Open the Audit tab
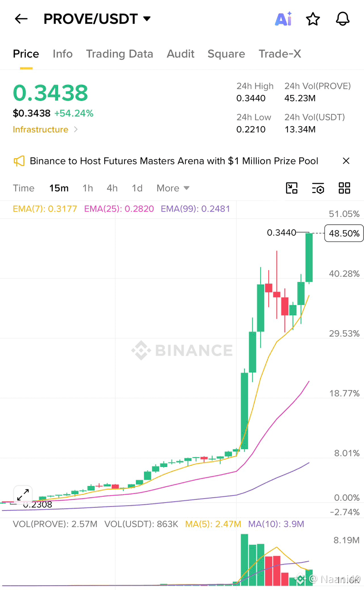 181,54
